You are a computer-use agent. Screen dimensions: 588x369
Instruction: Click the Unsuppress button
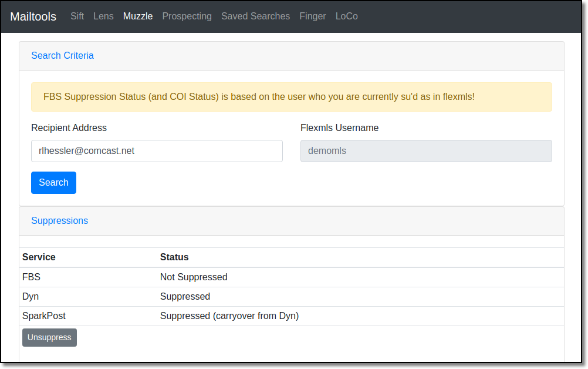pos(49,337)
